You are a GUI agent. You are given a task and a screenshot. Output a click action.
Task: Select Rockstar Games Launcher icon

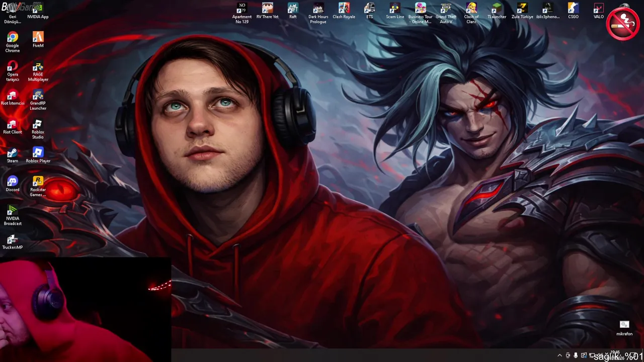coord(38,187)
